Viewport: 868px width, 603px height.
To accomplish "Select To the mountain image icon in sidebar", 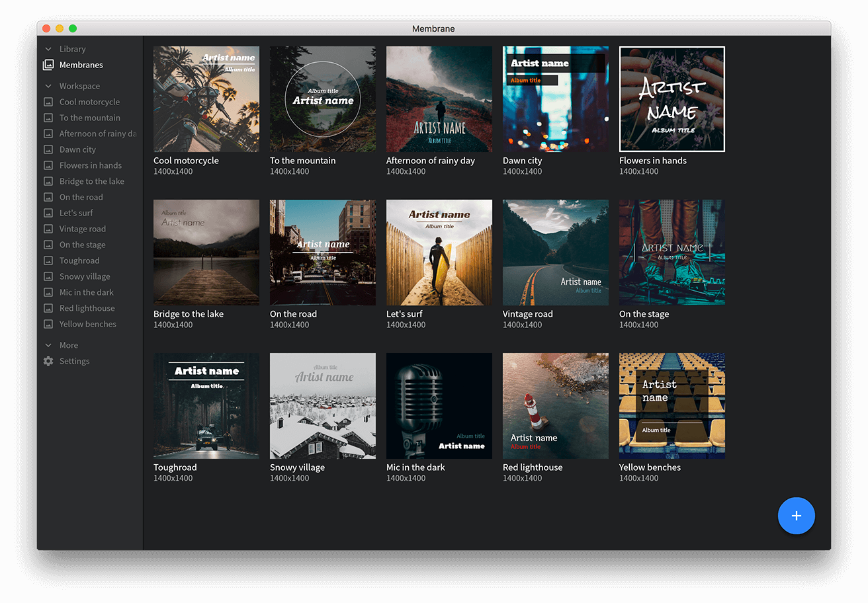I will coord(48,118).
